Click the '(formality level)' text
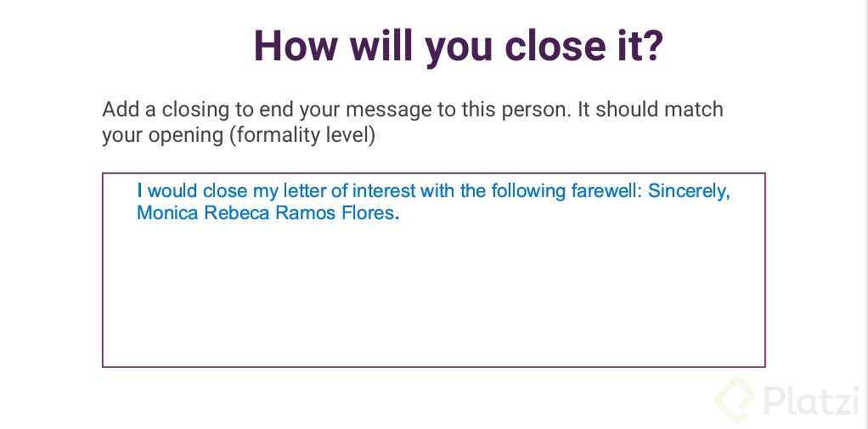868x429 pixels. point(302,135)
